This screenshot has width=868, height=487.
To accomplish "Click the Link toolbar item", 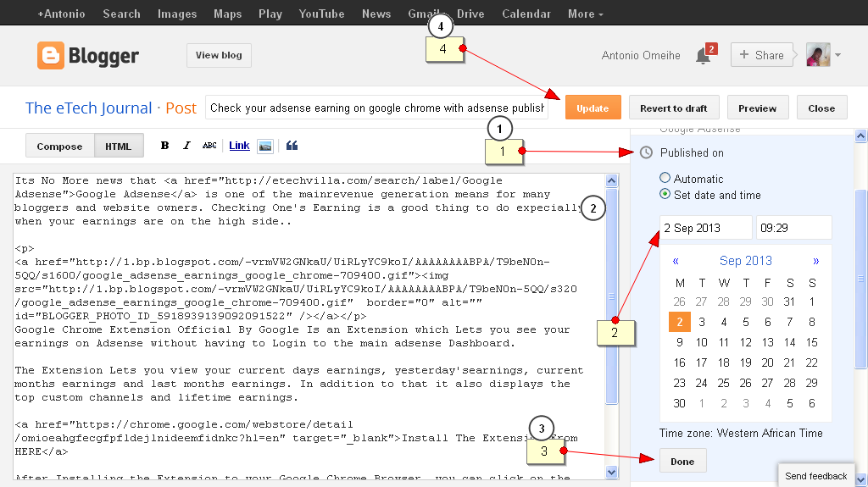I will tap(239, 146).
